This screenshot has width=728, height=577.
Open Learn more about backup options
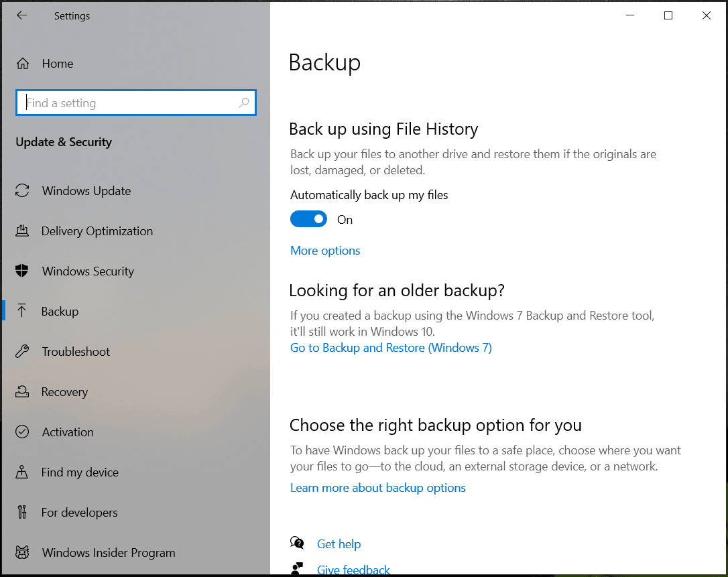pos(377,488)
